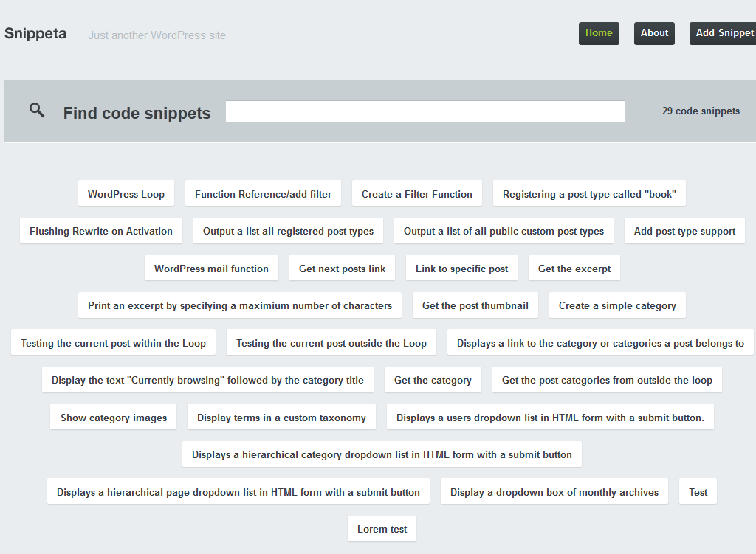This screenshot has width=756, height=554.
Task: Click the "Find code snippets" heading
Action: [137, 113]
